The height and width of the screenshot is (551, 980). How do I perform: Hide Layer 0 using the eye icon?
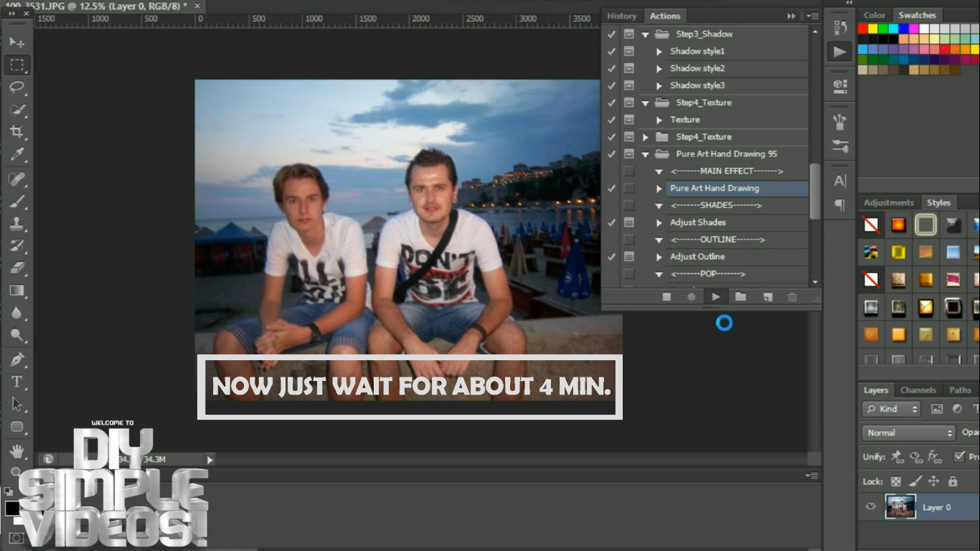(x=870, y=507)
